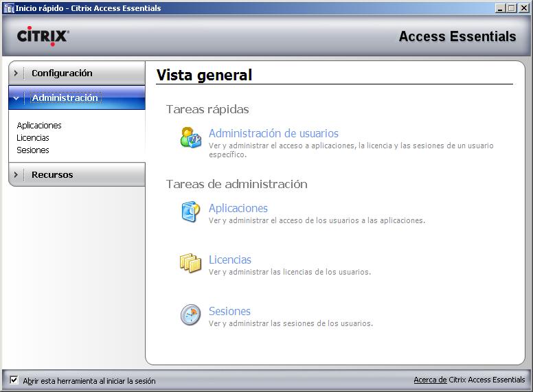Click text 'Ver y administrar las licencias de los usuarios.'
The width and height of the screenshot is (533, 392).
point(290,272)
